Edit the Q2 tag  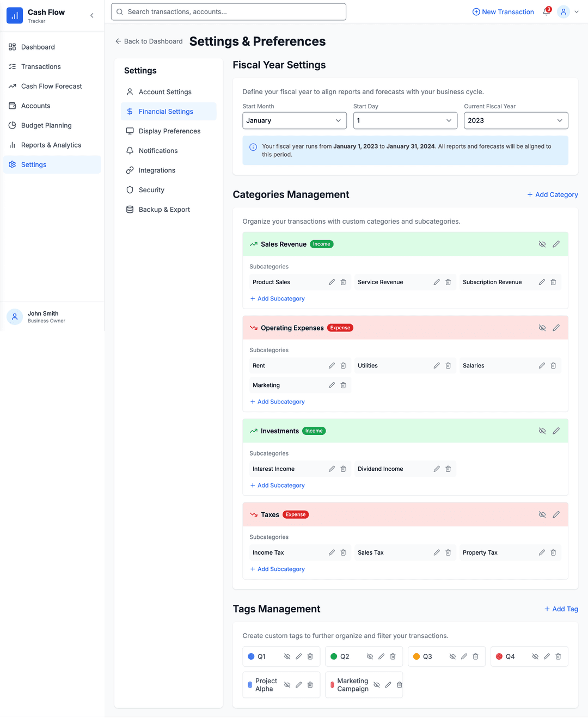pyautogui.click(x=381, y=656)
